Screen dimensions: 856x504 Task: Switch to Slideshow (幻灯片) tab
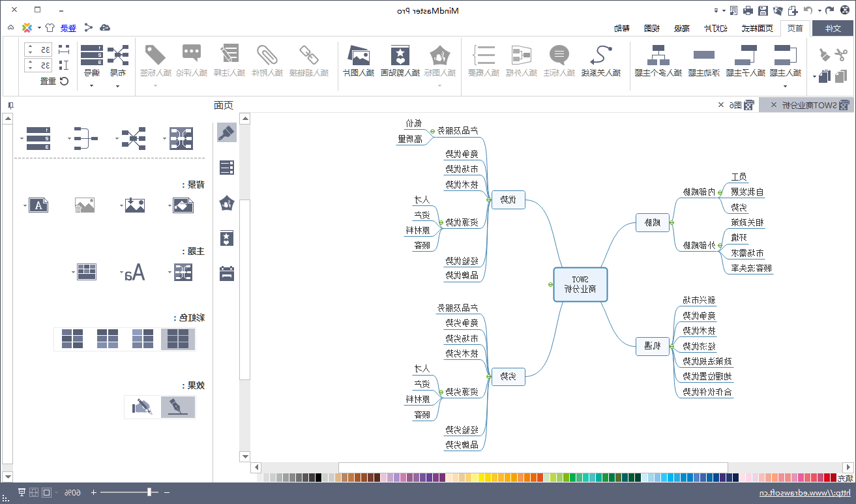(x=716, y=28)
